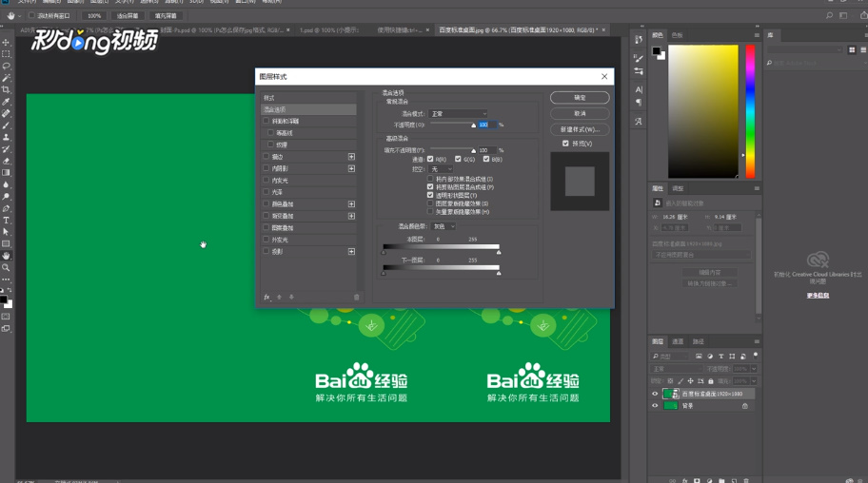
Task: Hide the 背景 layer with its eye icon
Action: click(655, 406)
